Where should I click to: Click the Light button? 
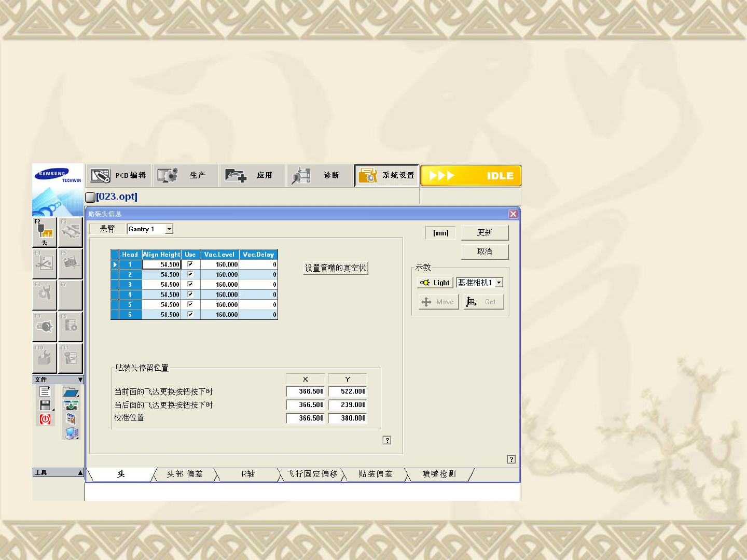435,283
